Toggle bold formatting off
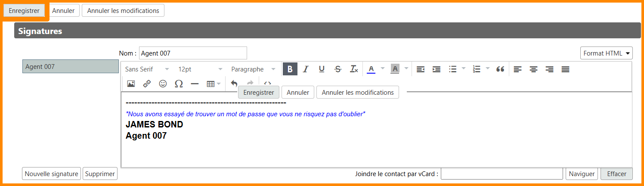644x186 pixels. [290, 69]
